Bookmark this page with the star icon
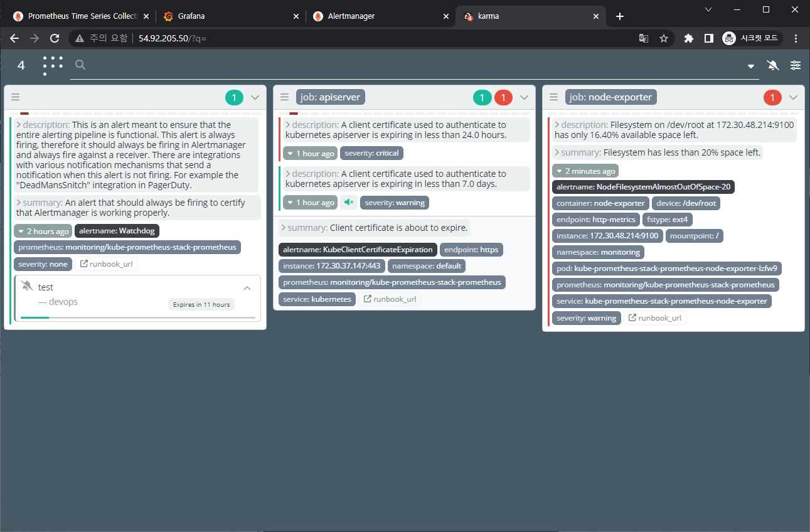 [x=664, y=38]
